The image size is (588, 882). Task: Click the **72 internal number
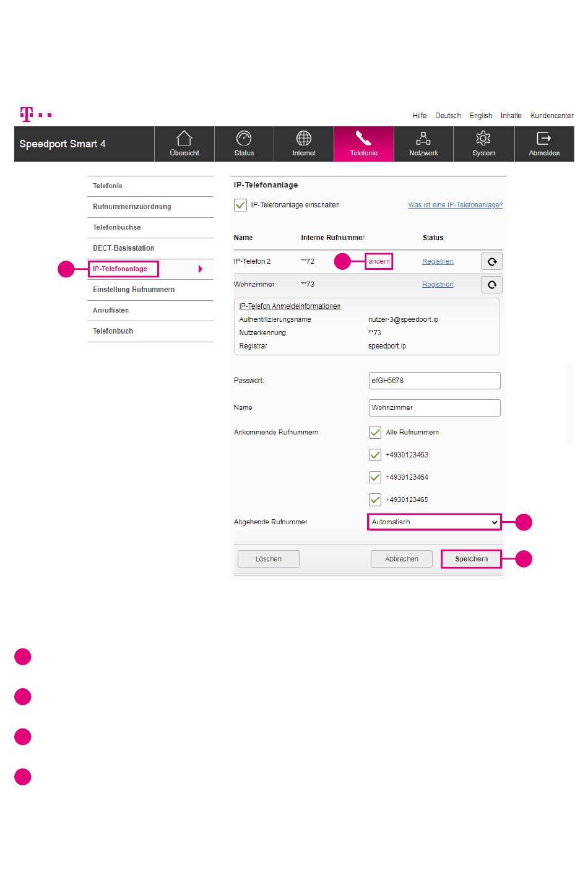[x=308, y=261]
